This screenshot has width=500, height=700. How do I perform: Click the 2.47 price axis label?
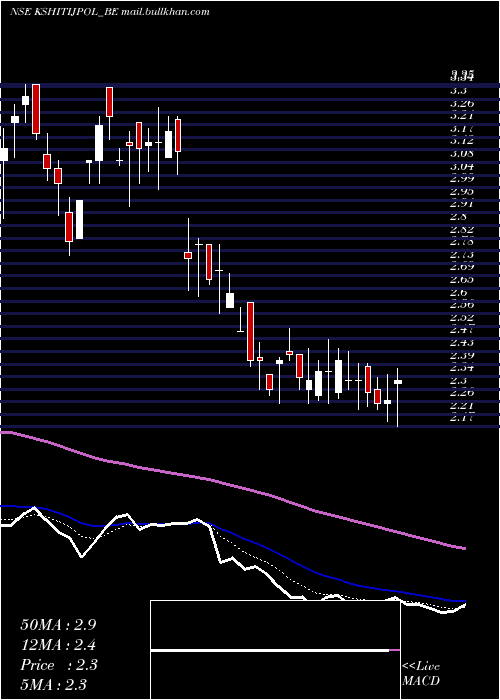tap(462, 330)
